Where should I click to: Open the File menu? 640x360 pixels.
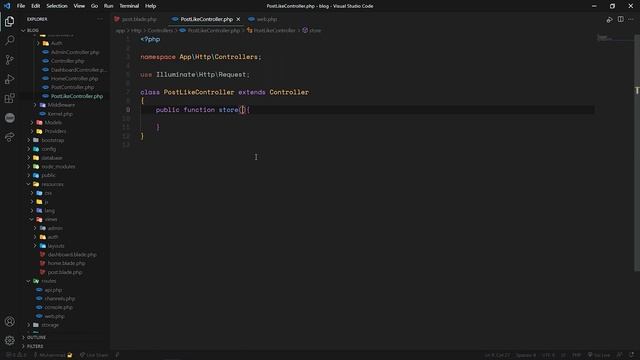(21, 6)
